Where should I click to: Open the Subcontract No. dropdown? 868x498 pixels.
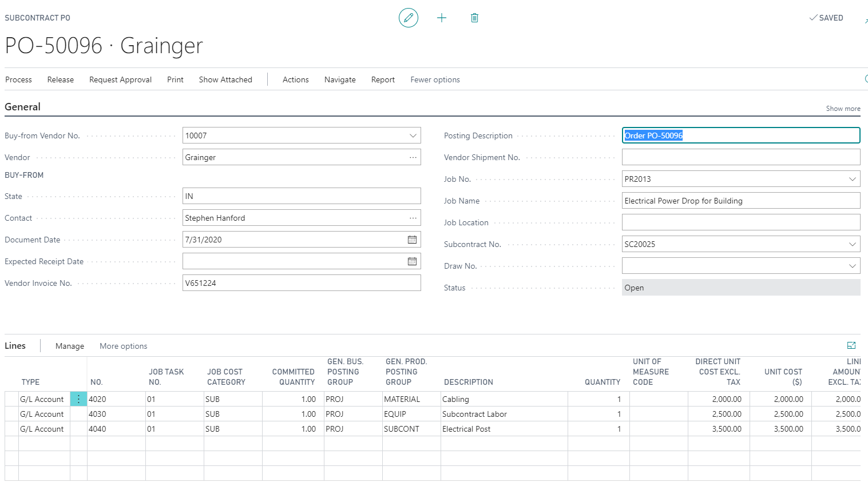853,244
